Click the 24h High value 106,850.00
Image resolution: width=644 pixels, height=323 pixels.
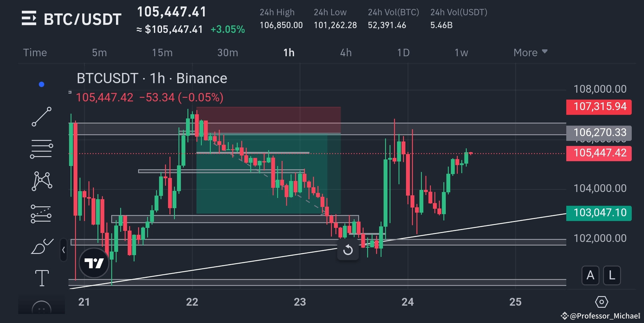(280, 25)
